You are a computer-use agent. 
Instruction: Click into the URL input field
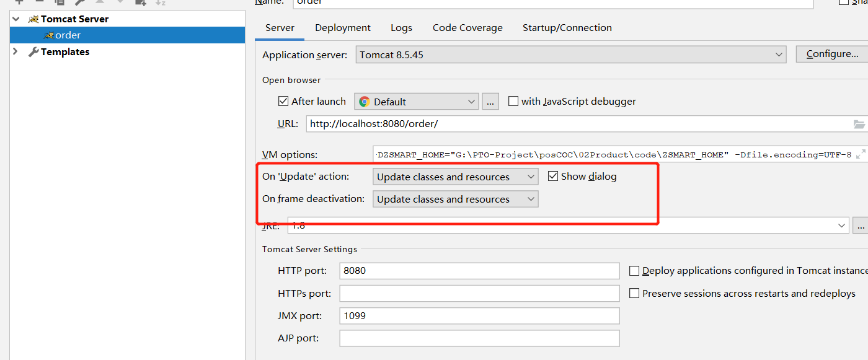coord(587,123)
